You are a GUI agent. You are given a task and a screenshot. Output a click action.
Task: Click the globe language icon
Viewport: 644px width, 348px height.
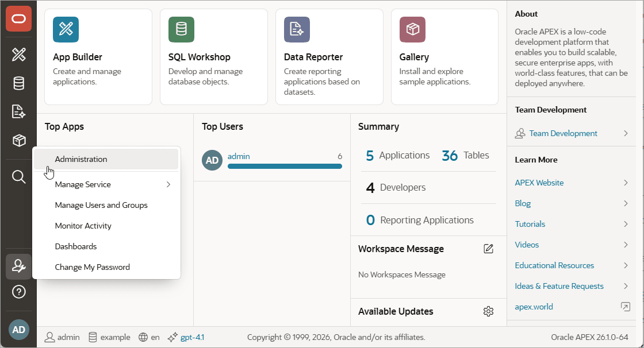pos(143,337)
